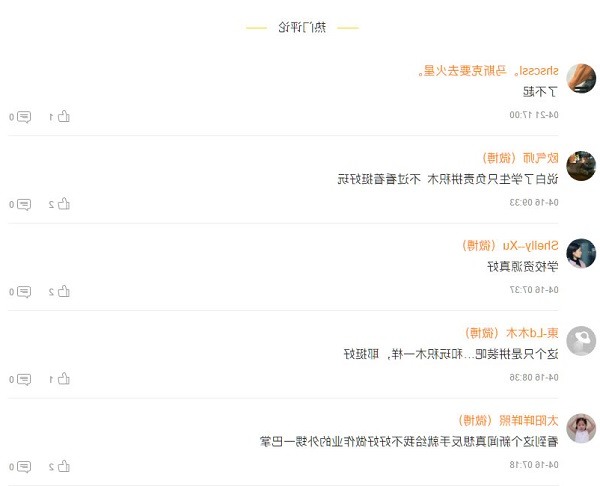Reply to the comment "了不起"
The height and width of the screenshot is (486, 600).
coord(24,116)
